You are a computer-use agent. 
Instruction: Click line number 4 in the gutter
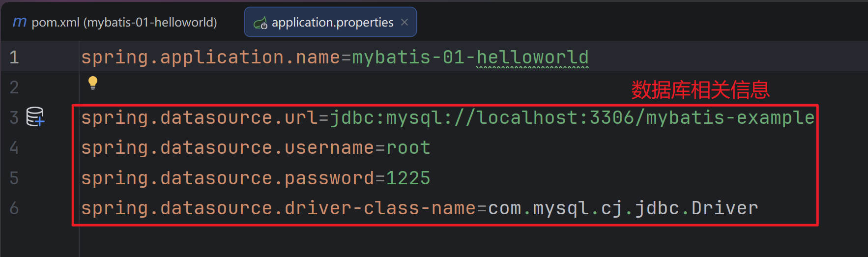click(14, 148)
